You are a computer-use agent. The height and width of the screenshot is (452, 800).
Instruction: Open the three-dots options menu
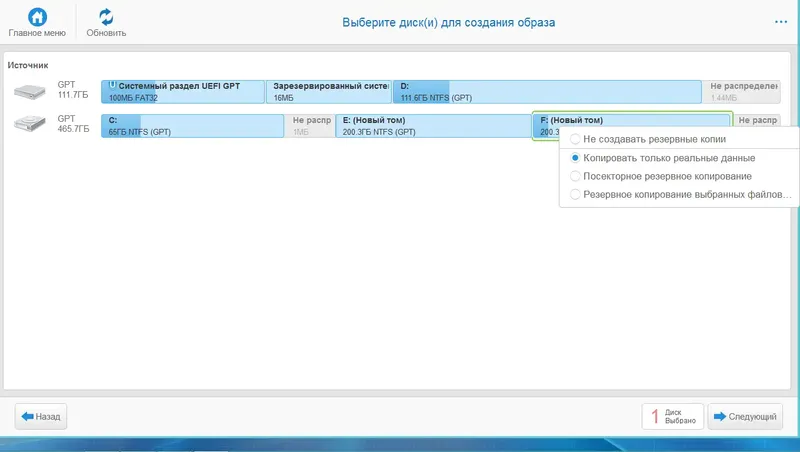(x=781, y=22)
